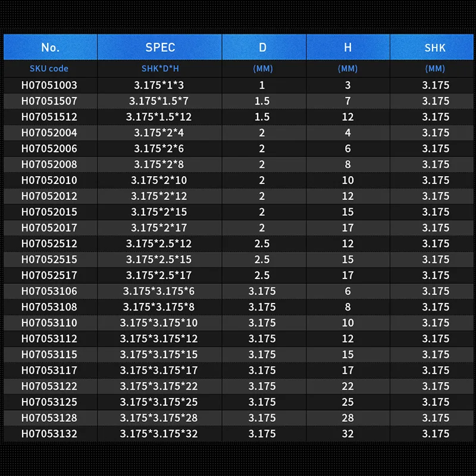Select SKU code H07051512
This screenshot has height=476, width=476.
pyautogui.click(x=49, y=117)
